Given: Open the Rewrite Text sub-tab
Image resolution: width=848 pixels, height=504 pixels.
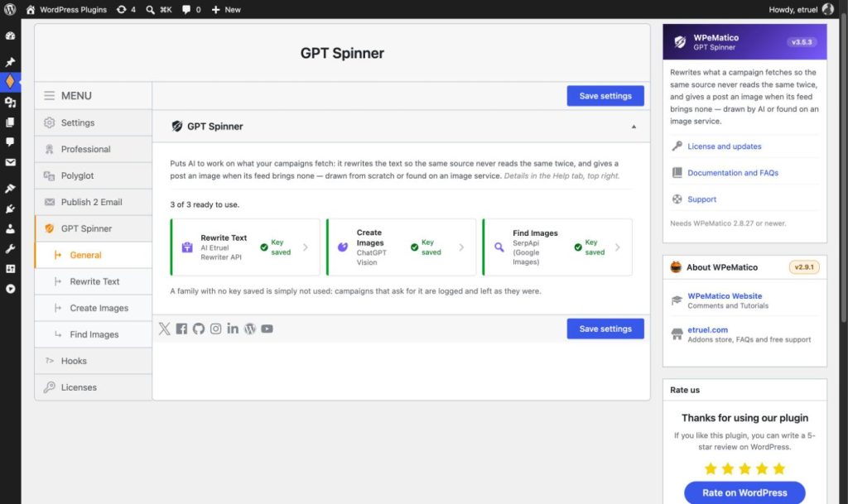Looking at the screenshot, I should pyautogui.click(x=93, y=281).
